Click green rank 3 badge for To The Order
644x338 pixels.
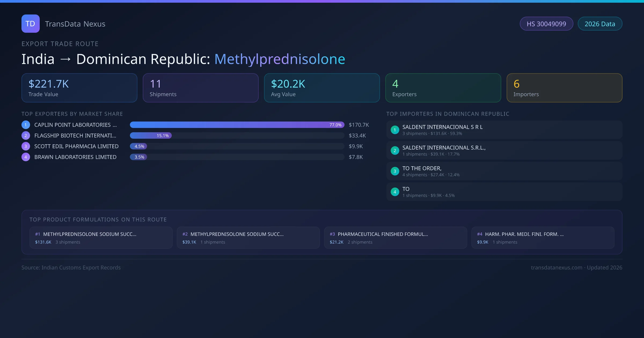[395, 171]
